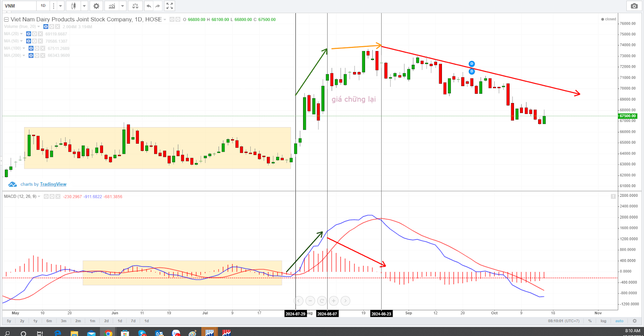This screenshot has height=336, width=644.
Task: Click the VNM symbol input field
Action: (x=19, y=6)
